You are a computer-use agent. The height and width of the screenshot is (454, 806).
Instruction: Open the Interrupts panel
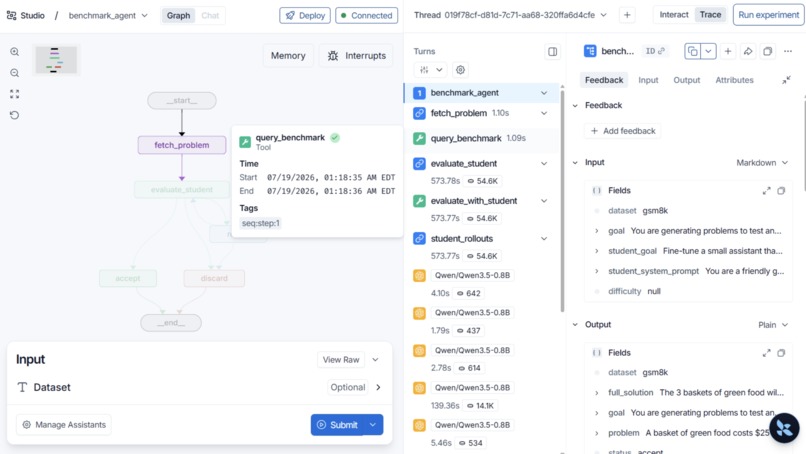(x=356, y=56)
